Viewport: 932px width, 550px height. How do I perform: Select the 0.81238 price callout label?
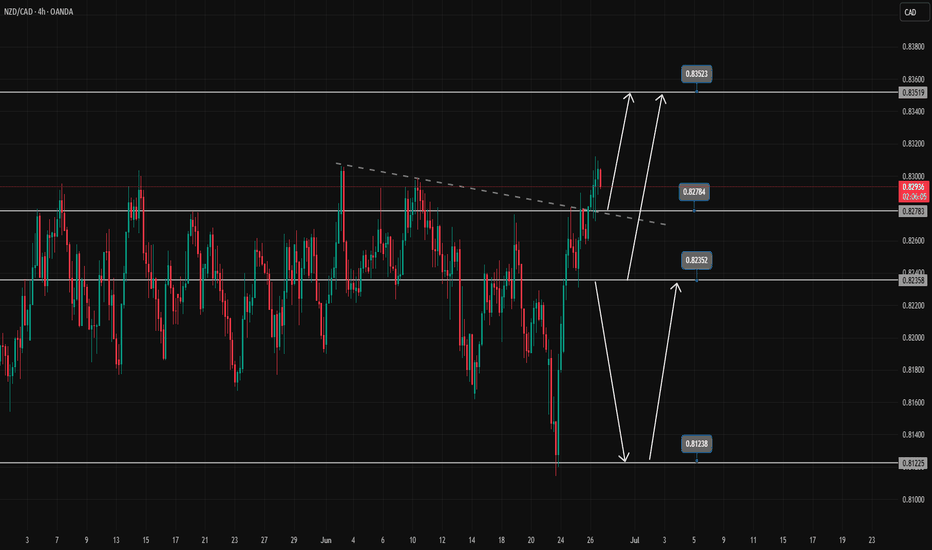[697, 444]
